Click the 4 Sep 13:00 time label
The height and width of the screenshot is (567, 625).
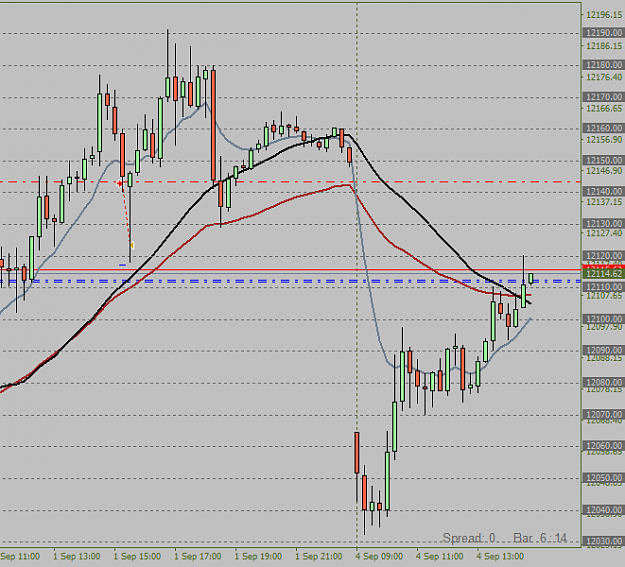500,556
